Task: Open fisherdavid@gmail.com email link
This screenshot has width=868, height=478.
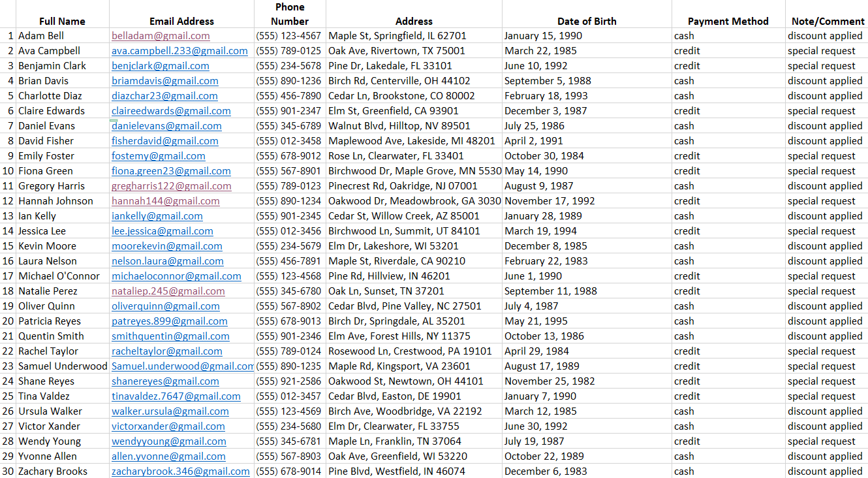Action: [164, 141]
